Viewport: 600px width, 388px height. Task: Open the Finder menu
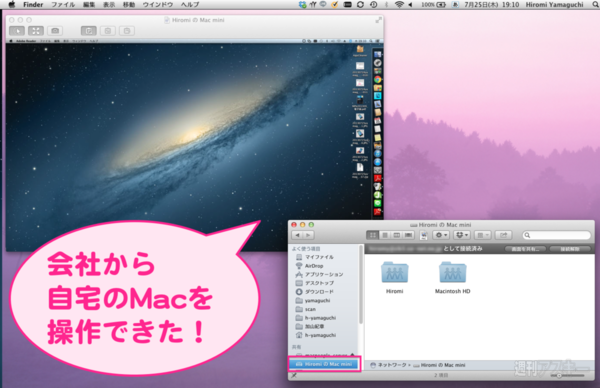click(x=33, y=5)
